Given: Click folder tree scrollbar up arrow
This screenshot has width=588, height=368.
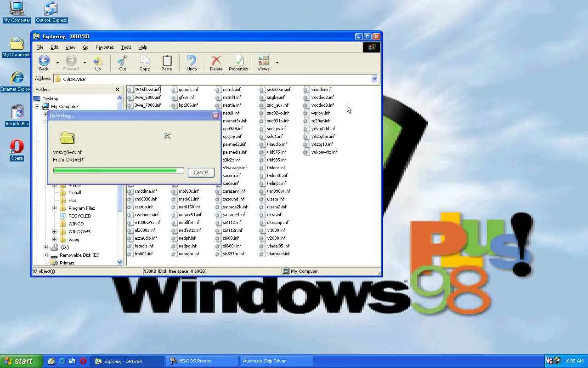Looking at the screenshot, I should [120, 98].
